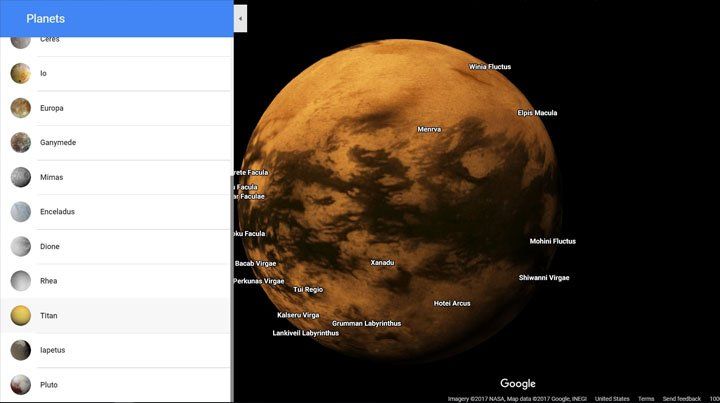Click the Pluto thumbnail icon
Image resolution: width=720 pixels, height=403 pixels.
pyautogui.click(x=20, y=384)
